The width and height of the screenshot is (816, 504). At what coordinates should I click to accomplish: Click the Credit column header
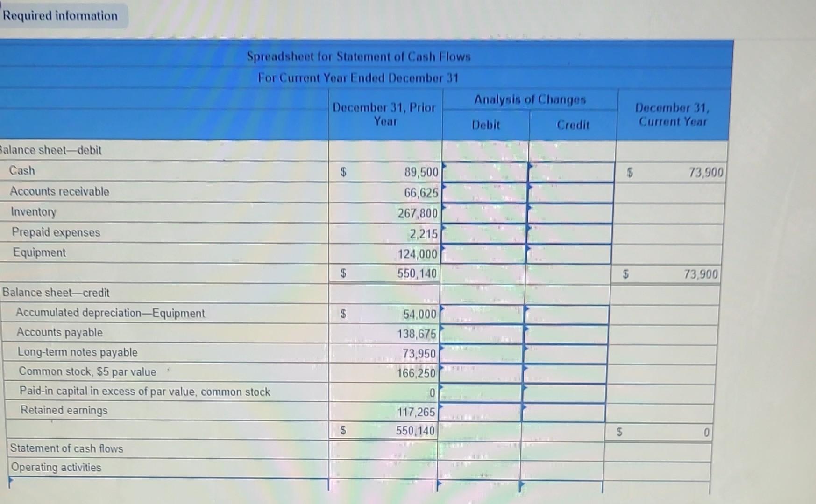573,125
